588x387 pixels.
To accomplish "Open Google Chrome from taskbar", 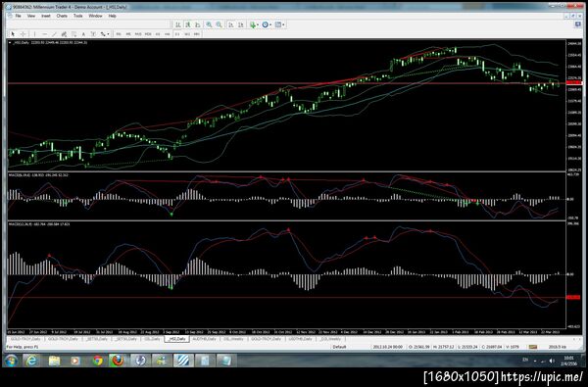I will [97, 361].
